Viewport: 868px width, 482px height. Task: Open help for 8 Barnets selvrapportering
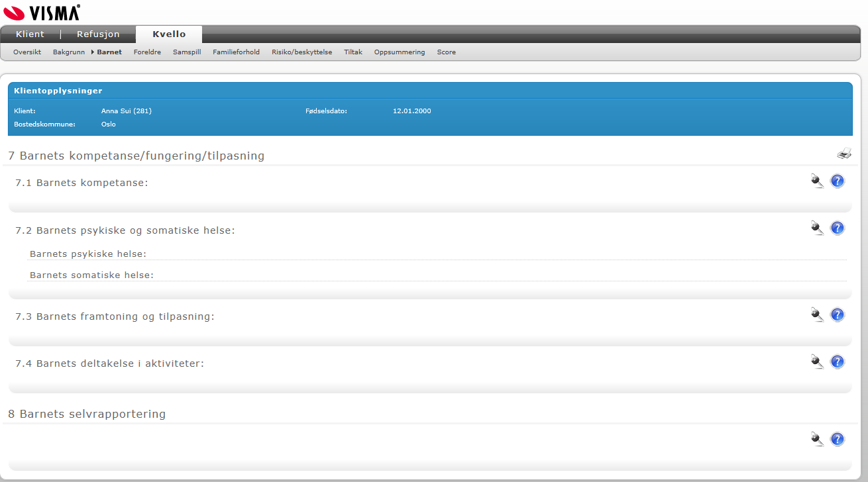click(x=838, y=439)
